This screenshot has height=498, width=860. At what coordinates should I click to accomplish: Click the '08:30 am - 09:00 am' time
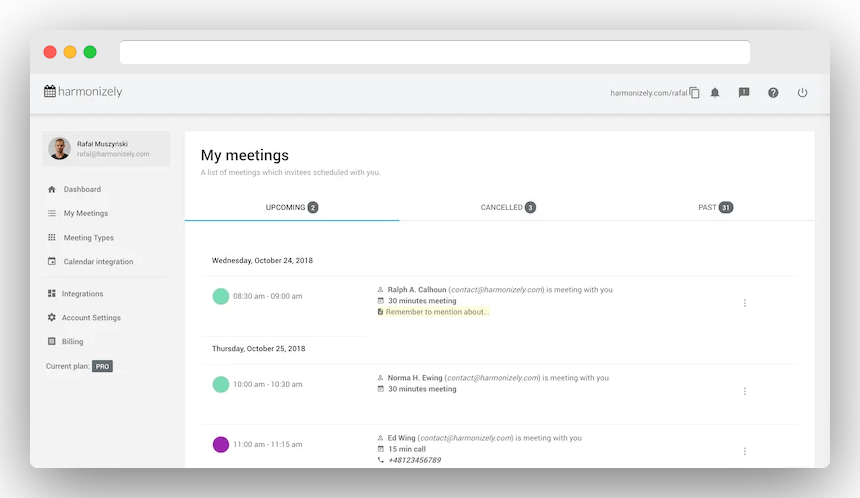(x=268, y=296)
